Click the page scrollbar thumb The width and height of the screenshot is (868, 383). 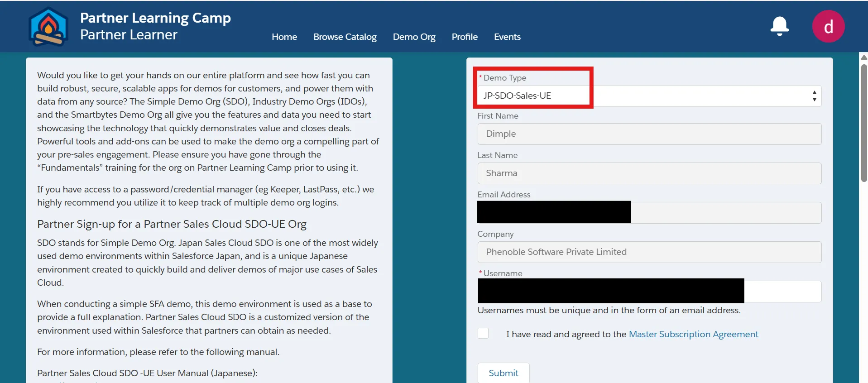tap(863, 122)
